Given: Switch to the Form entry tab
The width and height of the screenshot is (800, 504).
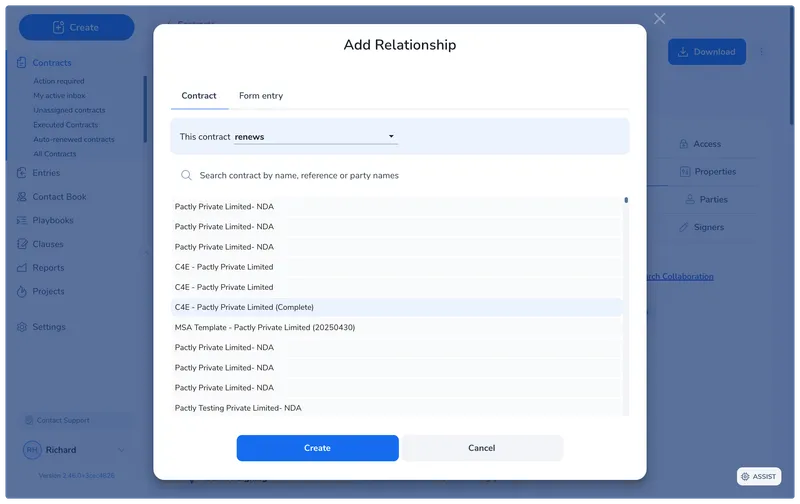Looking at the screenshot, I should click(x=261, y=96).
